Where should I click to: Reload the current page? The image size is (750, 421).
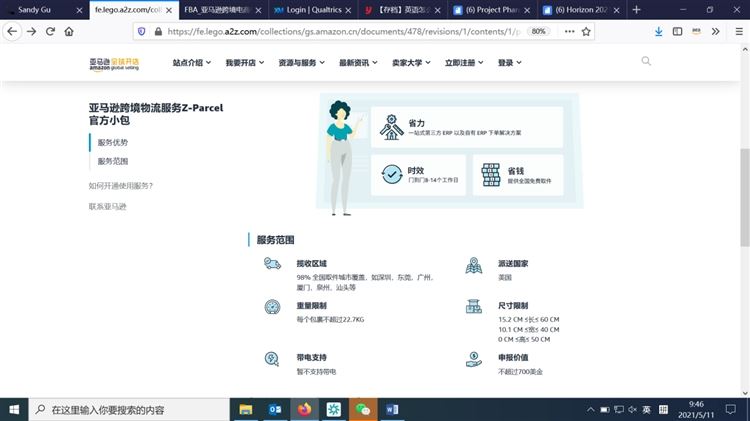[x=50, y=32]
